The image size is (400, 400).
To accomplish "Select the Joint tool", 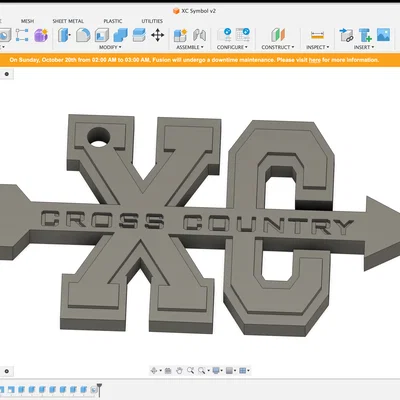I will tap(199, 35).
